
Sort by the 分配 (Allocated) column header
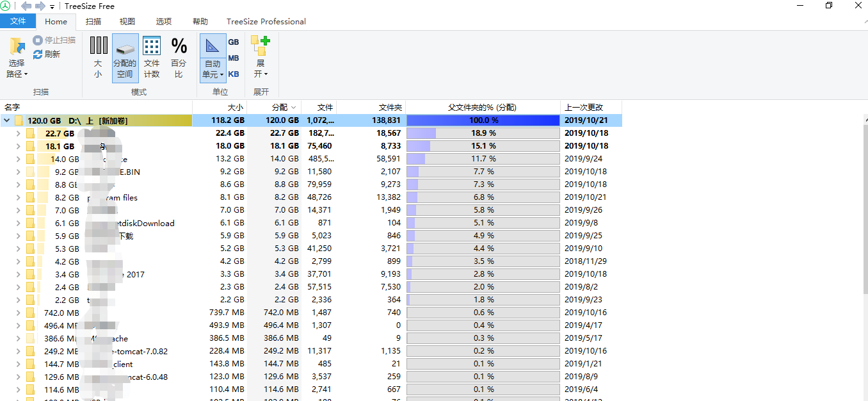[x=274, y=107]
